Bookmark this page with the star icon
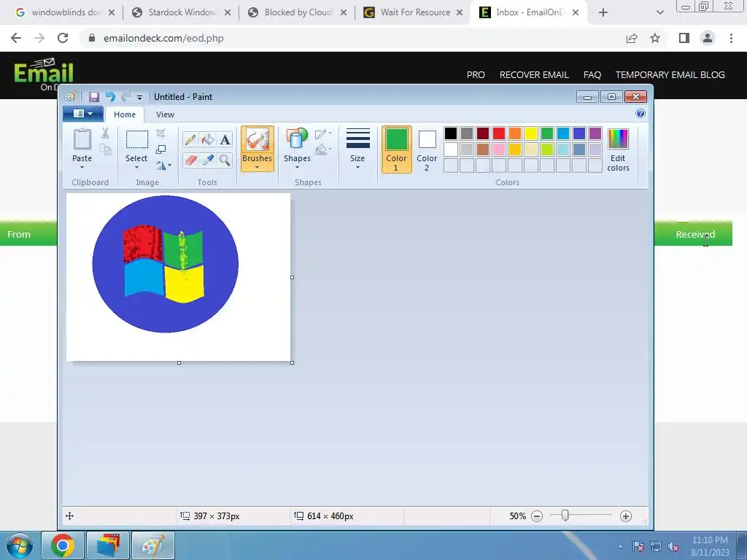The image size is (747, 560). pos(655,38)
